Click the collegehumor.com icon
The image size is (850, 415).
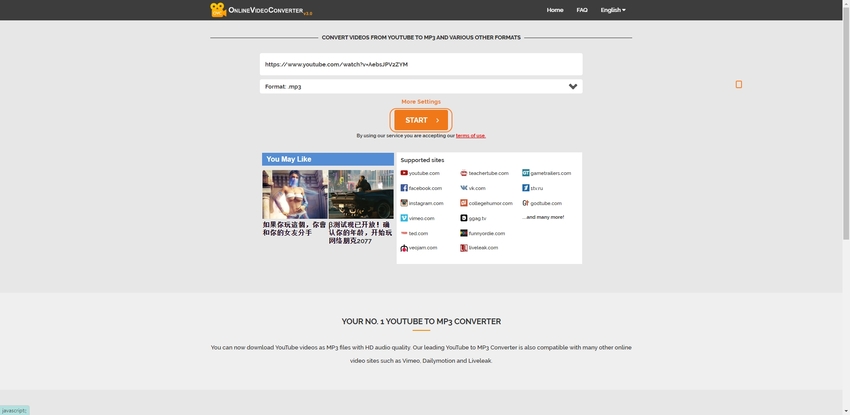(463, 203)
